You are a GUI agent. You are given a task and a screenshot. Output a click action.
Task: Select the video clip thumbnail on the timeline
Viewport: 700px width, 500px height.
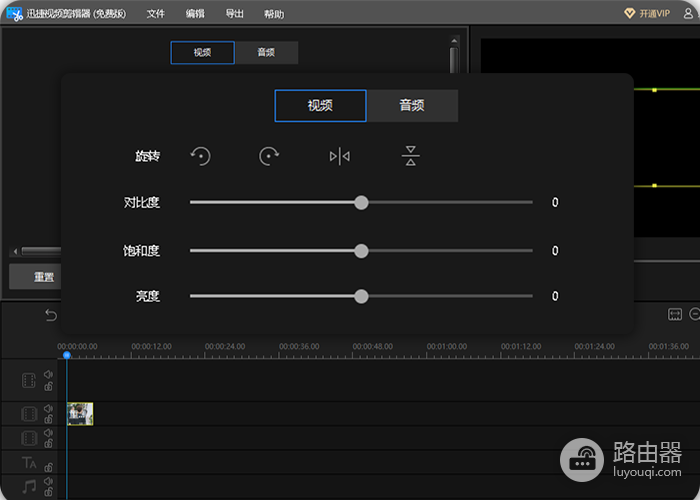[x=80, y=414]
